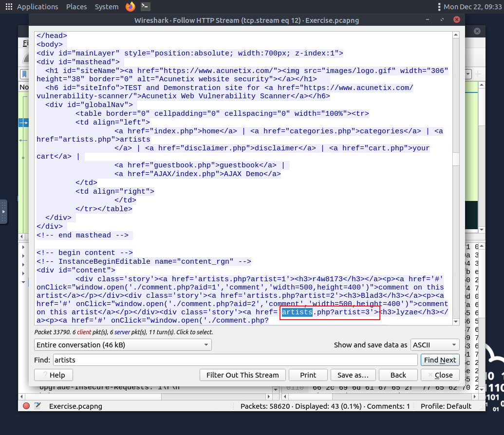
Task: Click the Print button
Action: [x=308, y=375]
